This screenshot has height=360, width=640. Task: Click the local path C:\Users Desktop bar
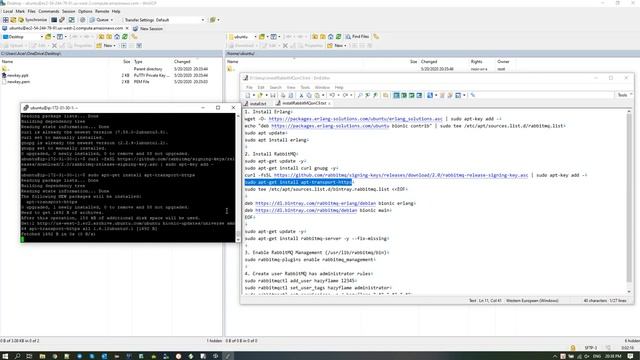coord(111,53)
